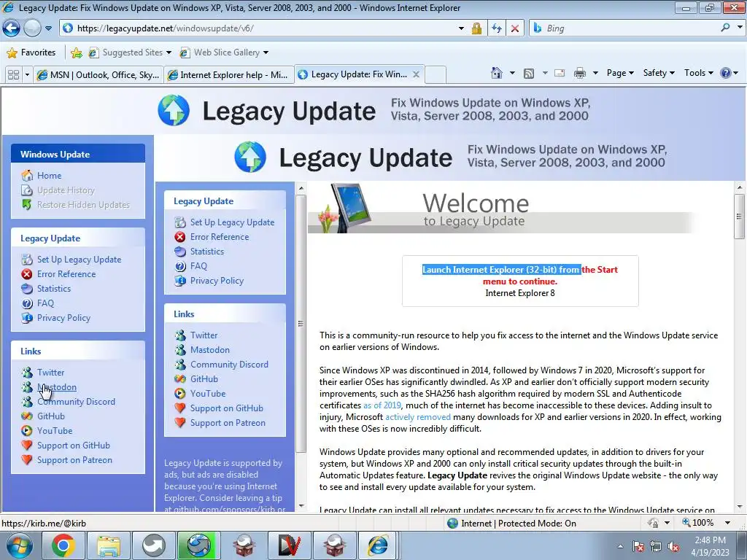Click the search magnifier icon

[x=725, y=28]
